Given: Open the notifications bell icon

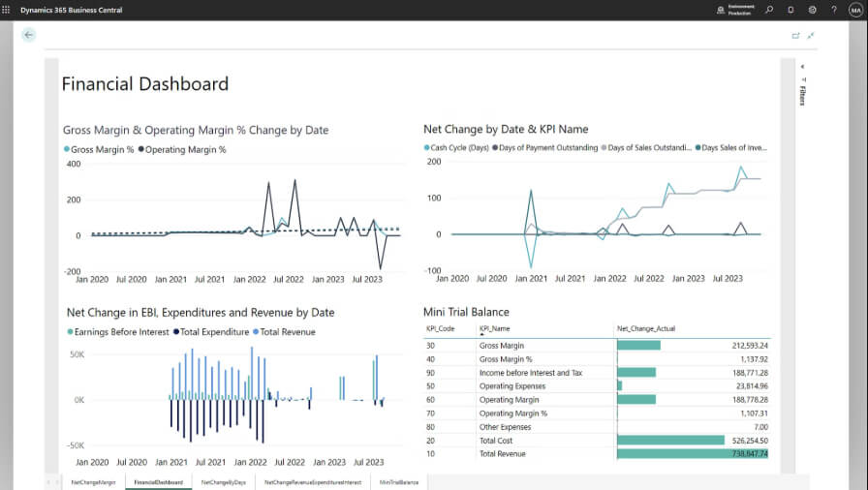Looking at the screenshot, I should coord(790,10).
